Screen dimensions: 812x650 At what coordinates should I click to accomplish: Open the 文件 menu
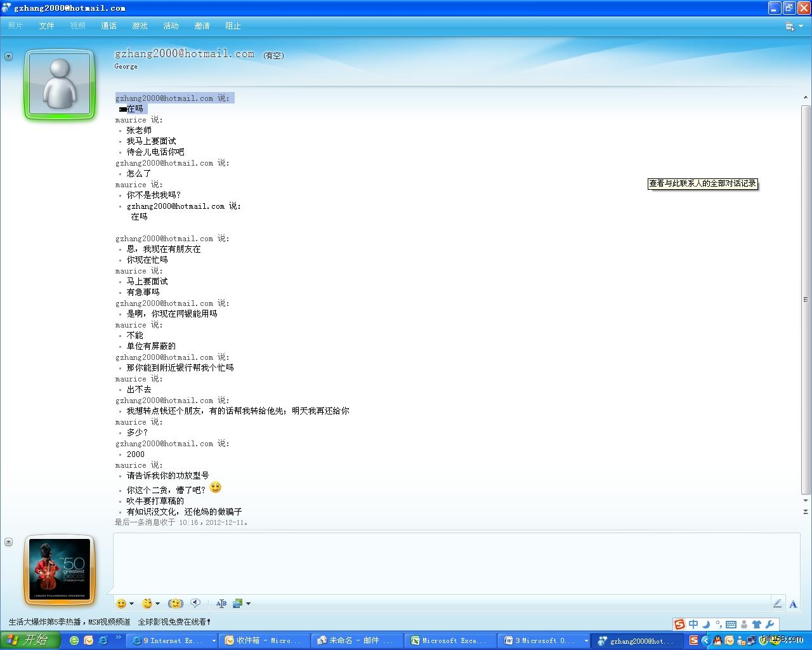click(x=46, y=26)
